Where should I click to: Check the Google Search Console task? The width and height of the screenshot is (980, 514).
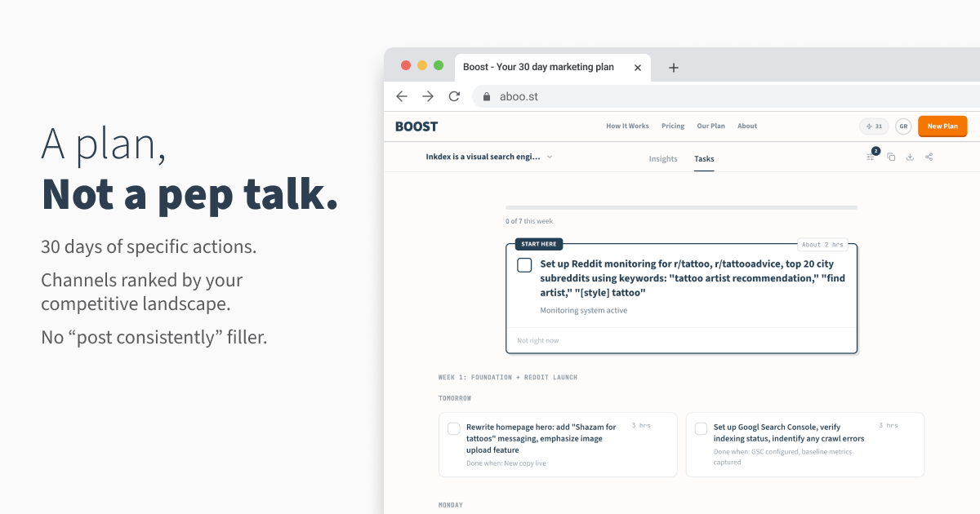point(701,428)
